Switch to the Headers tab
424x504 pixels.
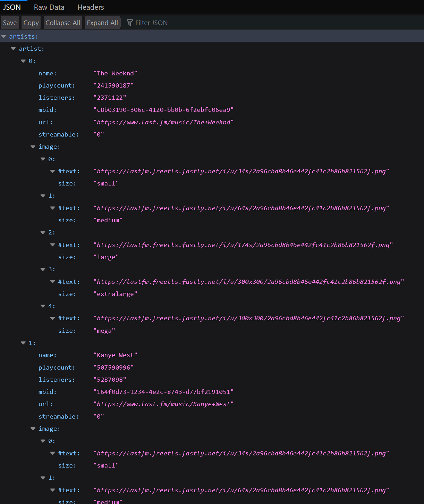90,7
